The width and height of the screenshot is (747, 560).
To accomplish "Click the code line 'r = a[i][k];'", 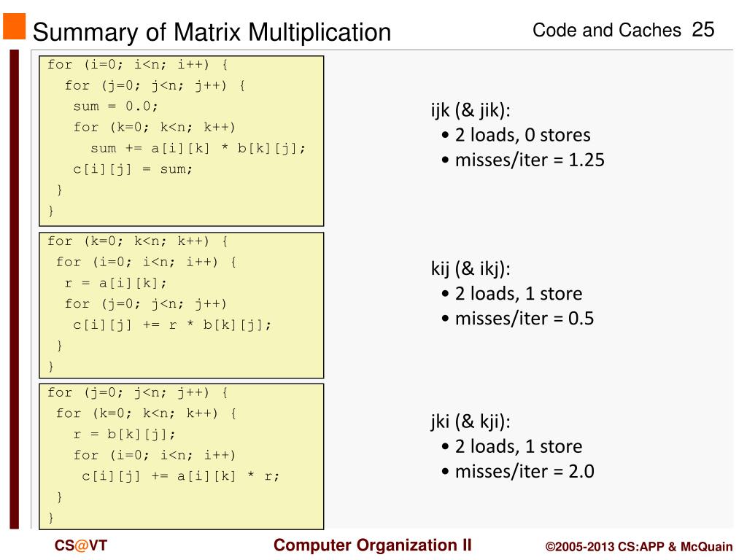I will pos(116,283).
